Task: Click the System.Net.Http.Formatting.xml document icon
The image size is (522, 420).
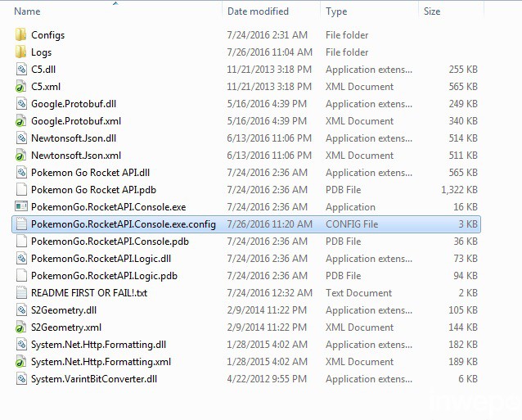Action: pos(21,362)
